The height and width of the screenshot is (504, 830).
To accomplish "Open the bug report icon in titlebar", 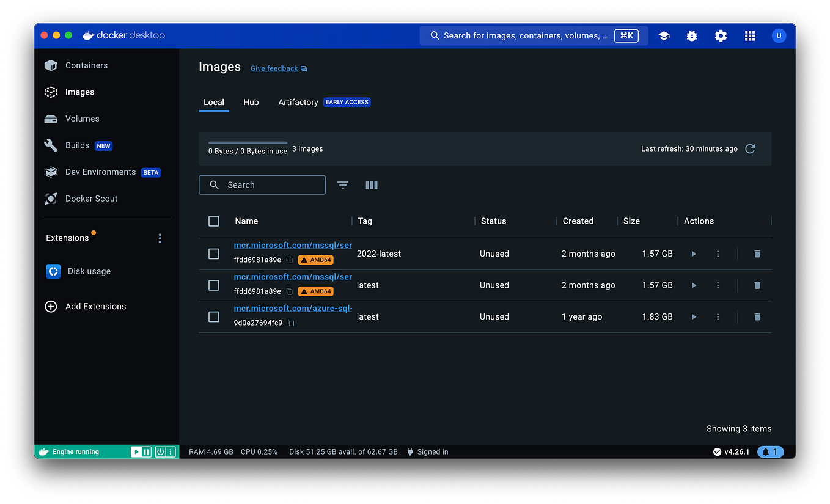I will pyautogui.click(x=691, y=35).
